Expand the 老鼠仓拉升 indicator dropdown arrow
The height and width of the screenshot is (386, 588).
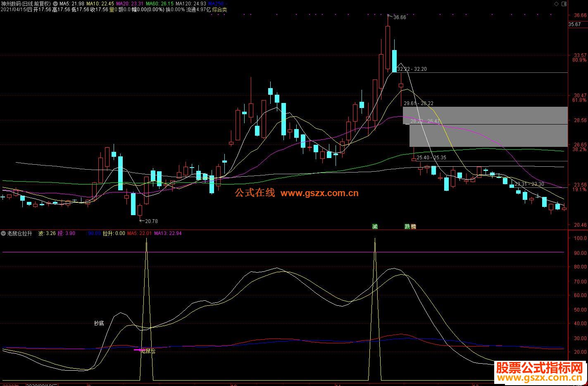point(3,233)
